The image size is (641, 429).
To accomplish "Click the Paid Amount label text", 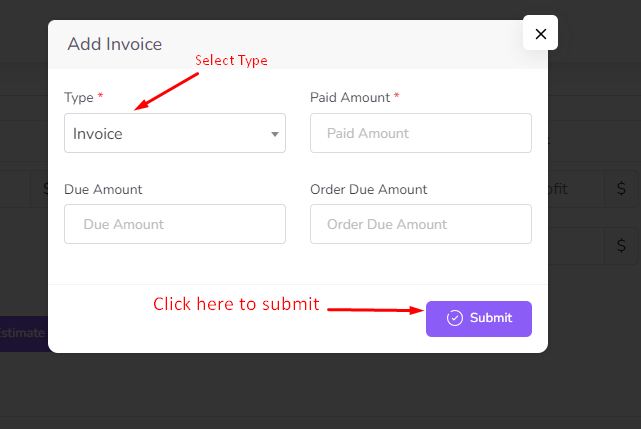I will point(350,97).
